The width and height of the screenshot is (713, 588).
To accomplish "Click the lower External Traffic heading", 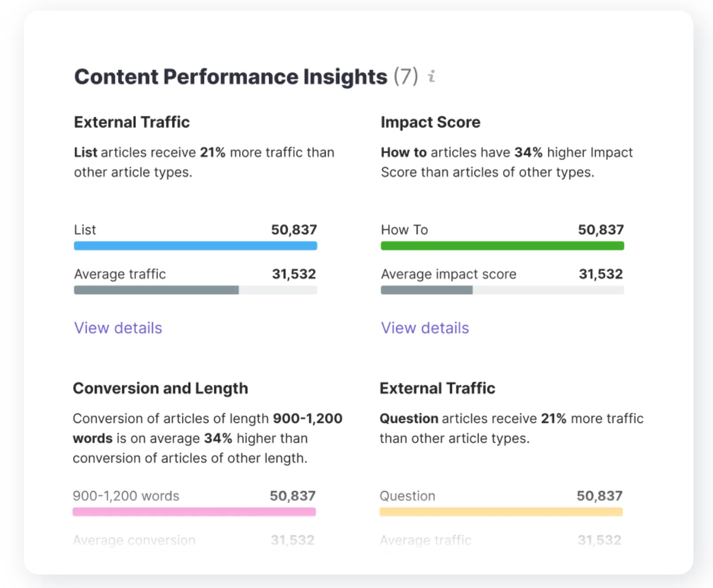I will click(x=437, y=388).
